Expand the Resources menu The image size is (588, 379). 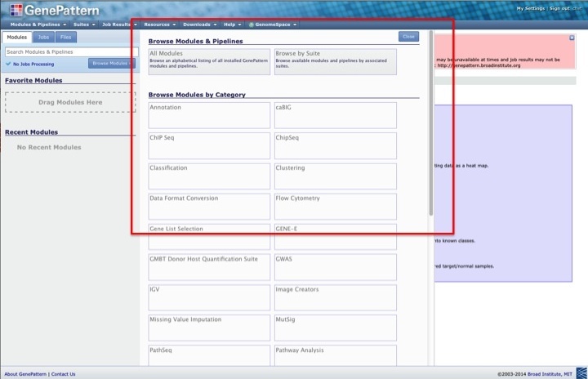[160, 25]
